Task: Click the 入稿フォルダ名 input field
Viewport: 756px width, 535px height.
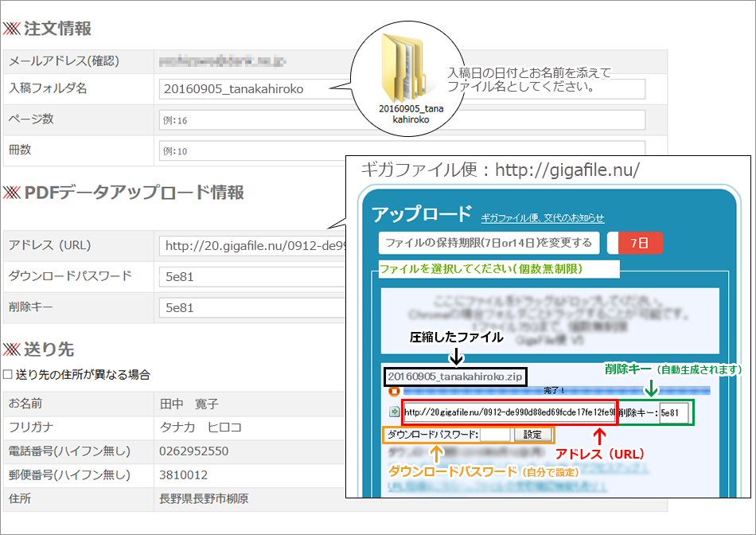Action: [402, 88]
